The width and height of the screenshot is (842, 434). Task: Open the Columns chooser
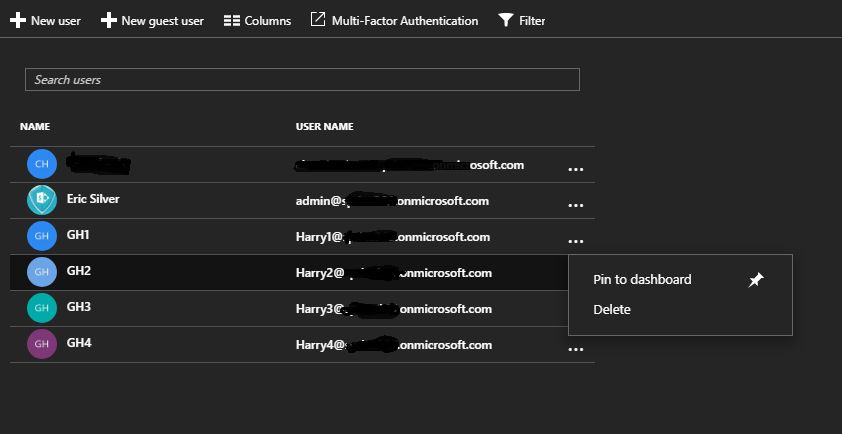coord(257,20)
